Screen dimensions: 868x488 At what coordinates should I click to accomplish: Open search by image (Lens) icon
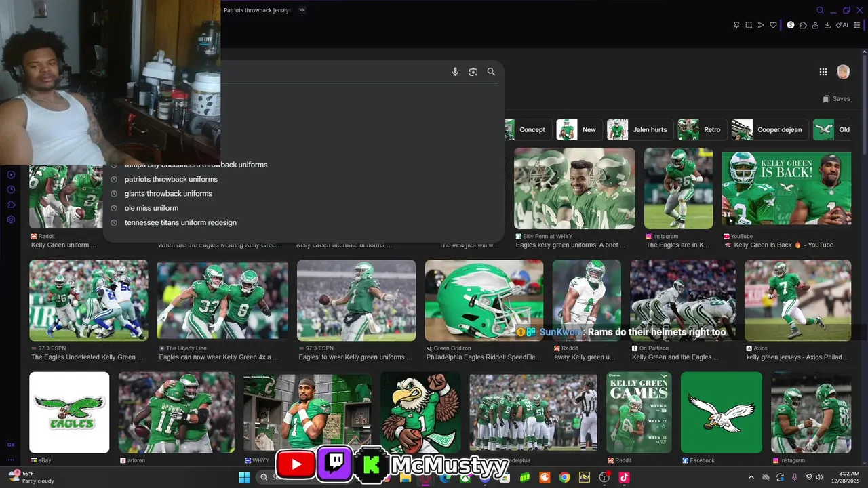(x=473, y=72)
